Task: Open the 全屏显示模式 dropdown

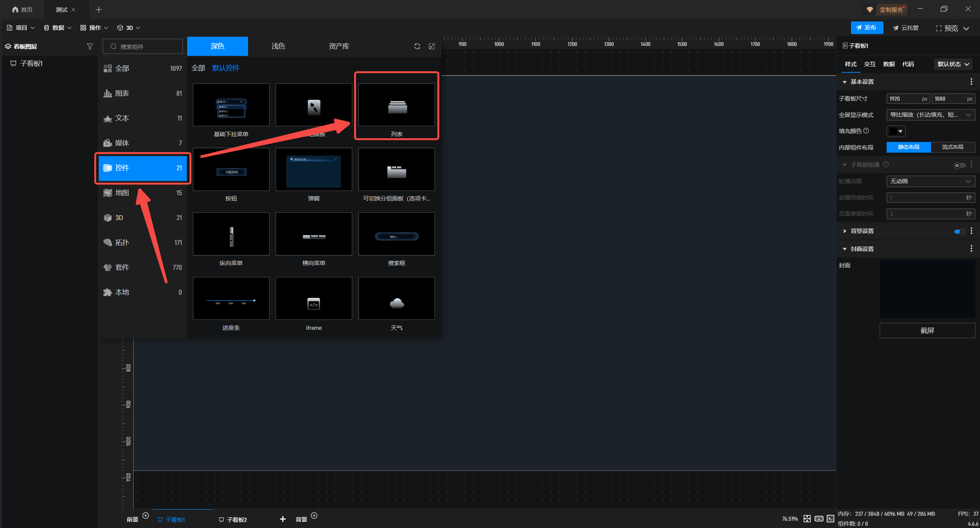Action: (930, 115)
